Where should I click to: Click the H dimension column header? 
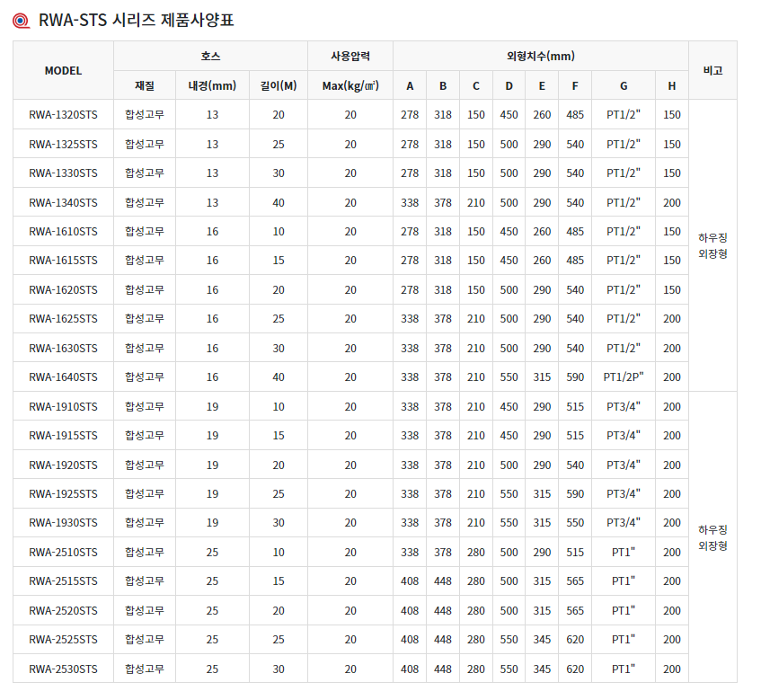[671, 85]
